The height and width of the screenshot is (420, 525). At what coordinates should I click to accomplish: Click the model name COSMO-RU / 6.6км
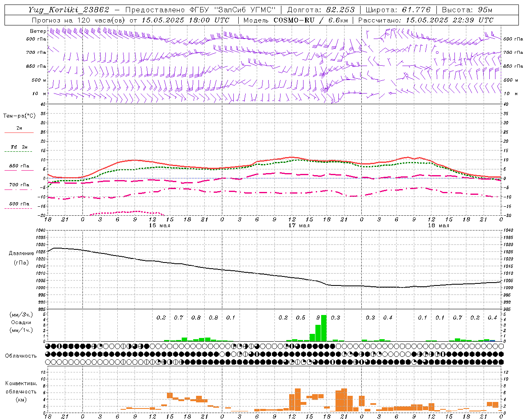(311, 20)
